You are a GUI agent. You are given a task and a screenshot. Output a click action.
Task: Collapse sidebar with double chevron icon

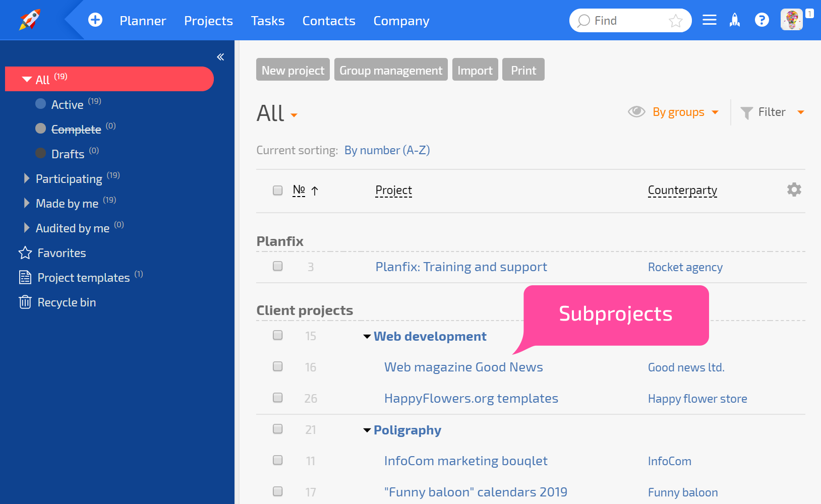pyautogui.click(x=220, y=57)
